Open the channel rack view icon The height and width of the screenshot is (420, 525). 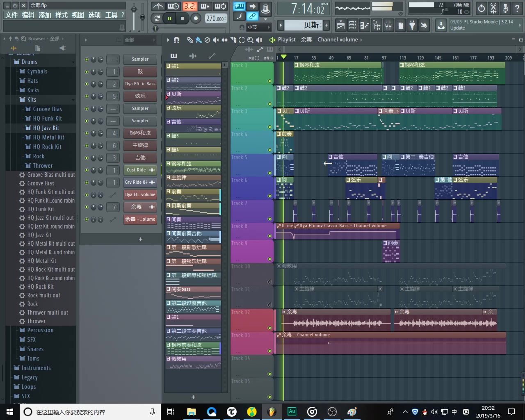(353, 25)
